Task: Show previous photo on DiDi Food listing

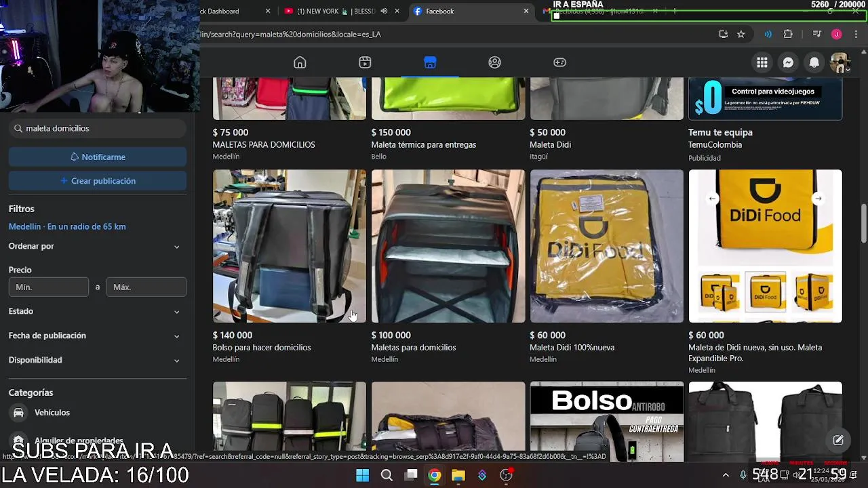Action: 712,199
